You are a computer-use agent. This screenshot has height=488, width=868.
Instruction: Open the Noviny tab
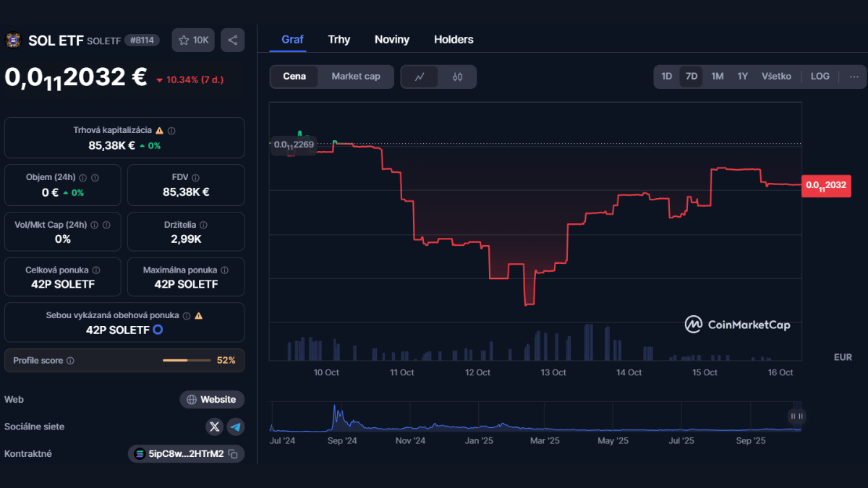click(x=392, y=40)
